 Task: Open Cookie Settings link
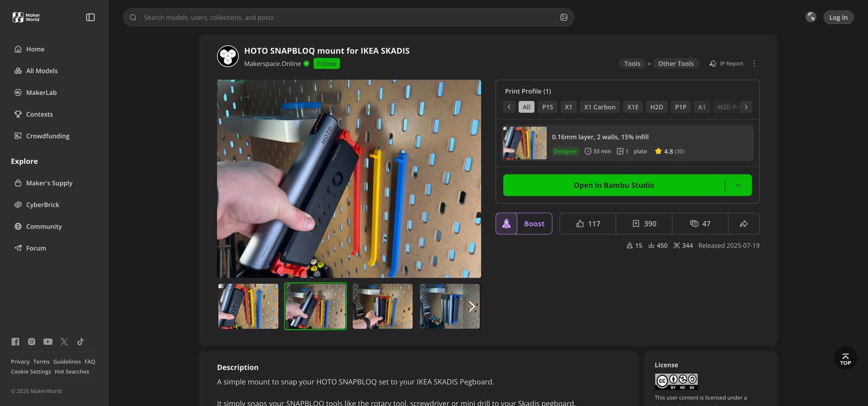[x=31, y=372]
